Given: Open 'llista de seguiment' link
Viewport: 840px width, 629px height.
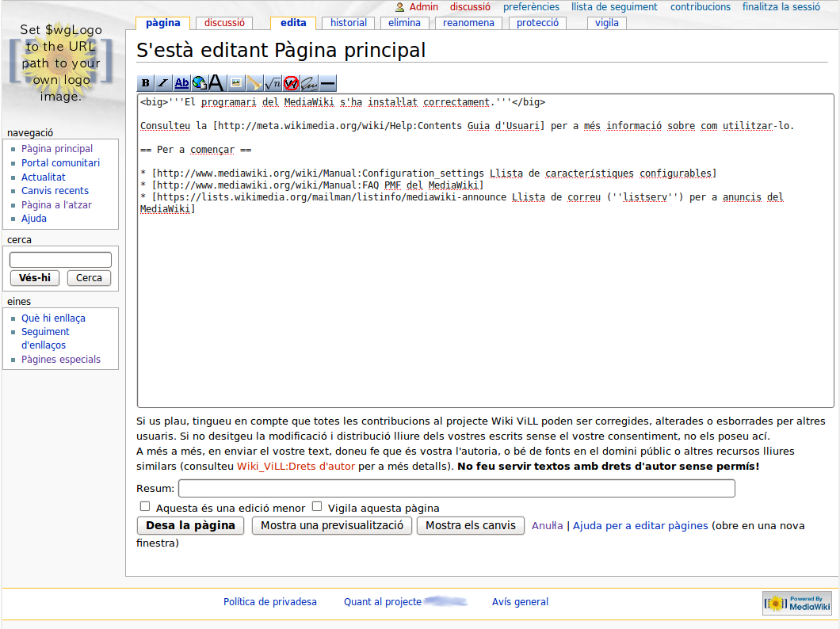Looking at the screenshot, I should (x=614, y=7).
